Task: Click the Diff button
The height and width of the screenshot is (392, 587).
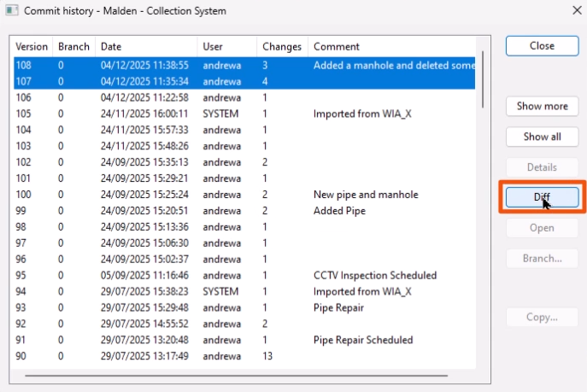Action: coord(542,197)
